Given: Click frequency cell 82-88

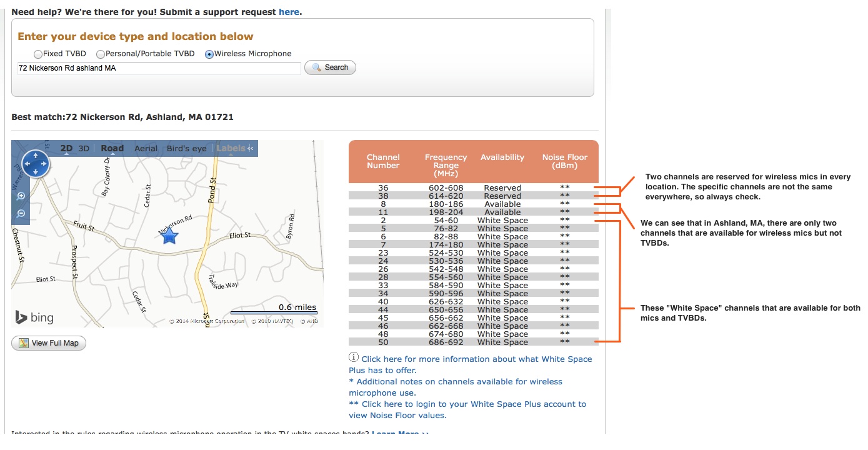Looking at the screenshot, I should click(446, 236).
